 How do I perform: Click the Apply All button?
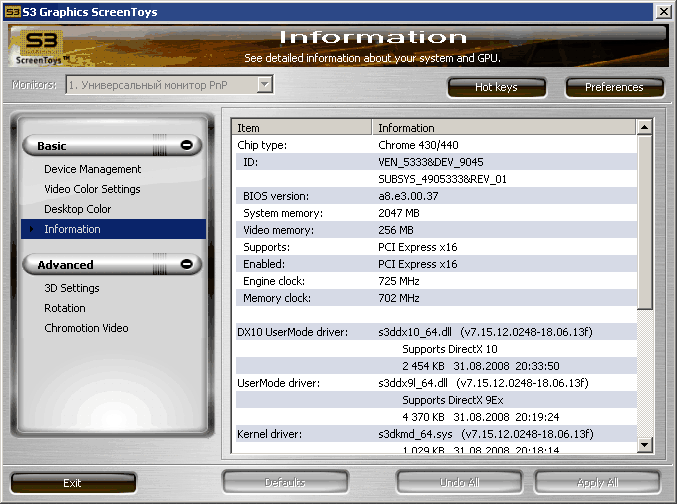click(598, 482)
